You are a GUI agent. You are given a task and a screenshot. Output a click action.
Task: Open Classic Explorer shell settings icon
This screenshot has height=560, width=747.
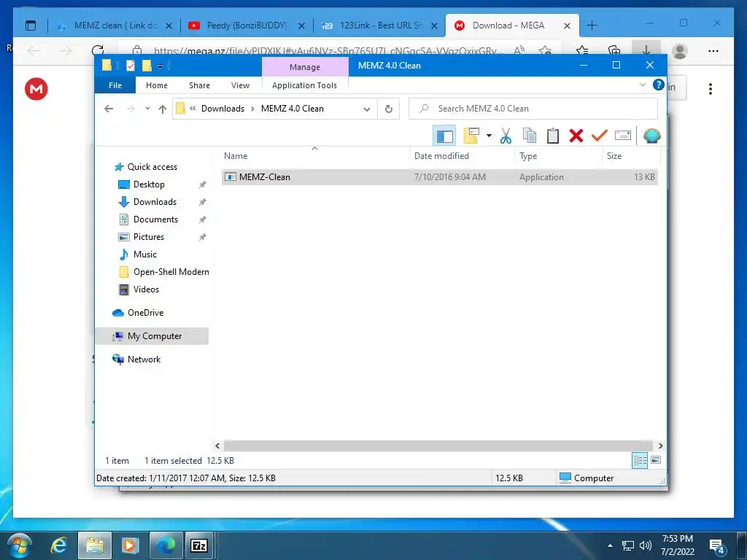[651, 136]
